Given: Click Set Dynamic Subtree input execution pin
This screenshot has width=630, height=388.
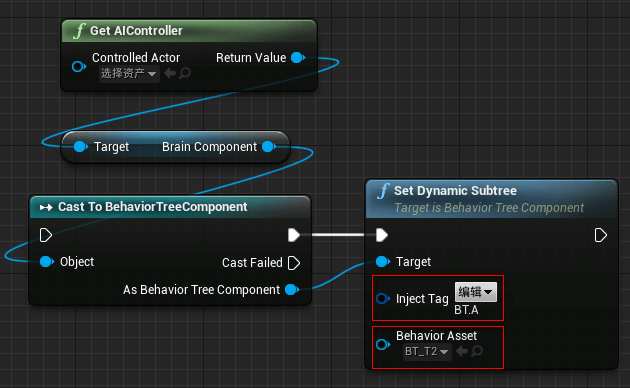Looking at the screenshot, I should click(x=382, y=235).
